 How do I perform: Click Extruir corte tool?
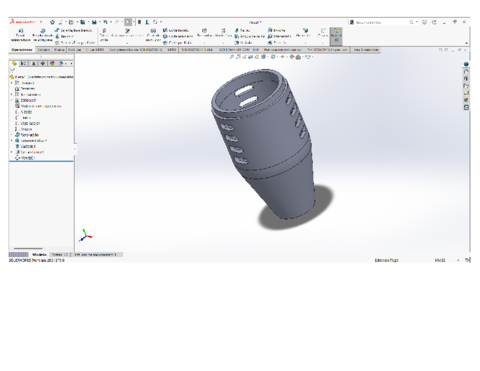point(104,35)
